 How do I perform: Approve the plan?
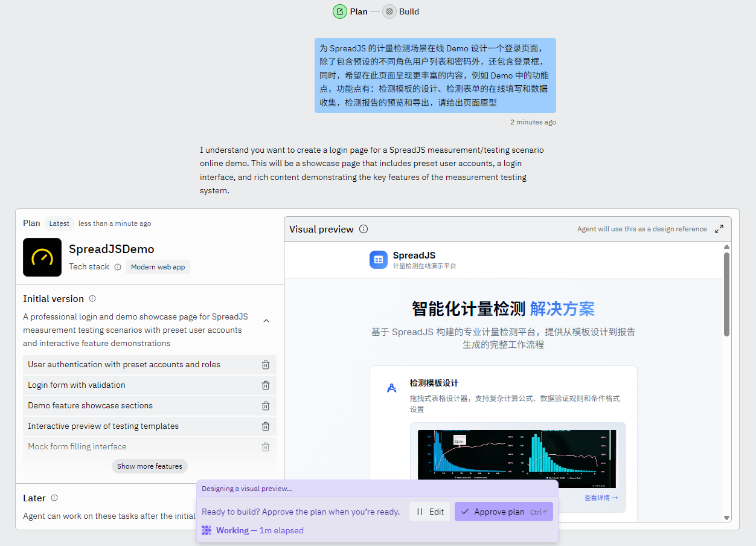504,512
